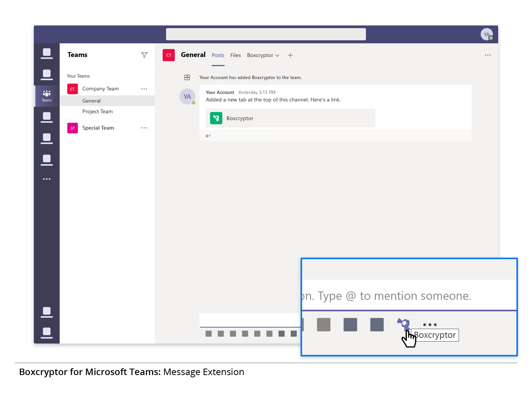
Task: Open the General channel in the sidebar
Action: (x=107, y=101)
